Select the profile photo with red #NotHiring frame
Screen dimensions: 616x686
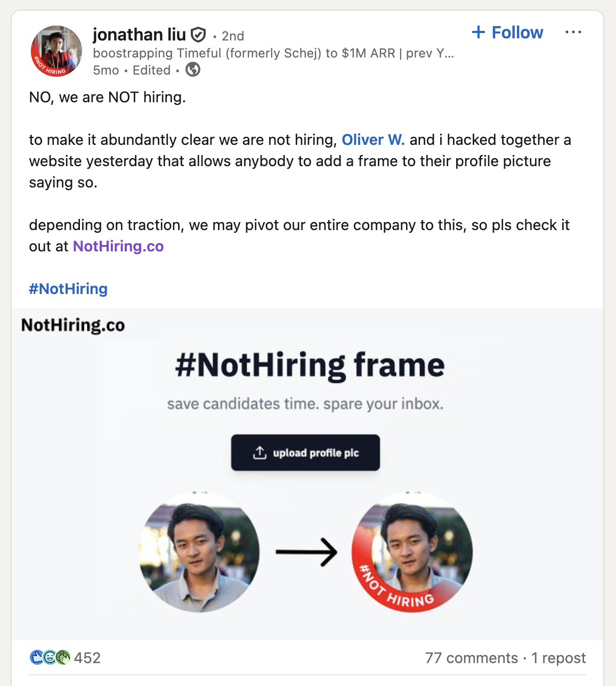click(x=412, y=552)
